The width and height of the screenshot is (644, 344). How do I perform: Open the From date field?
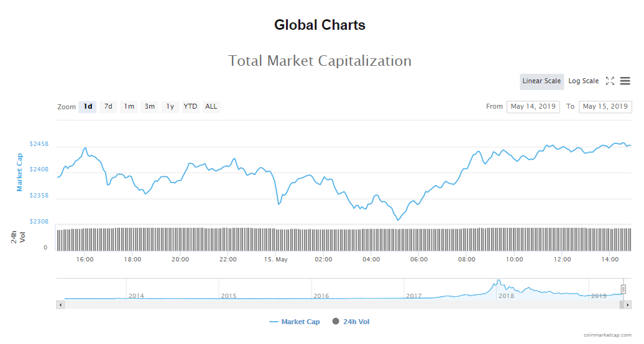533,107
